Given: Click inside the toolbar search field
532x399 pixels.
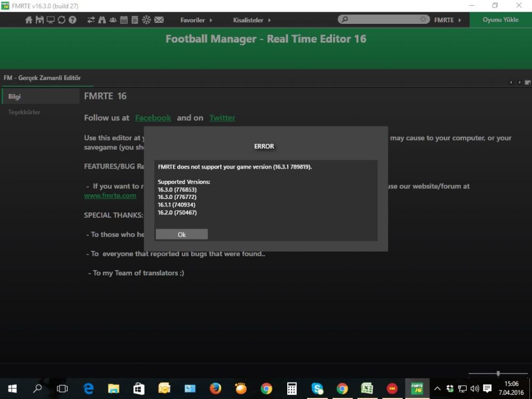Looking at the screenshot, I should pyautogui.click(x=384, y=19).
